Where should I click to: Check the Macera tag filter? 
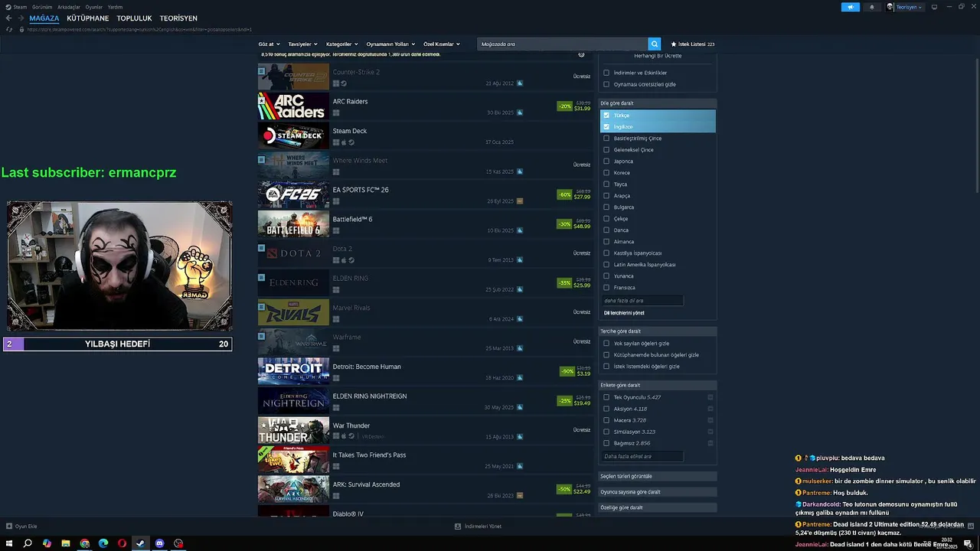pos(606,420)
